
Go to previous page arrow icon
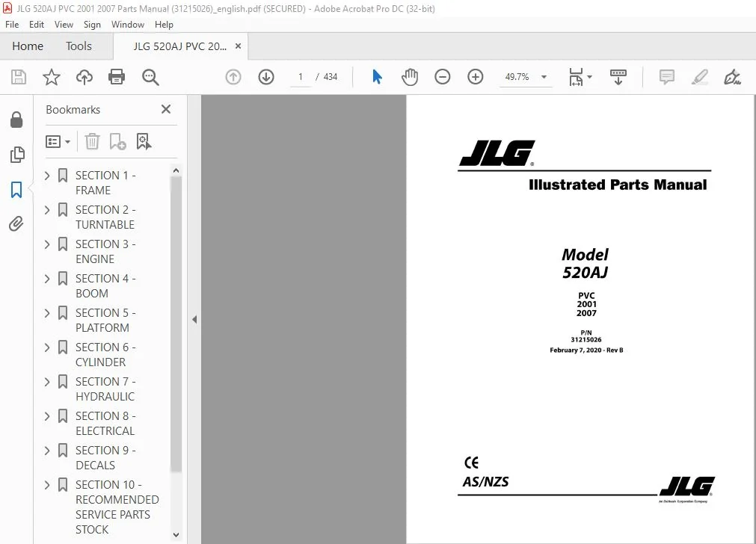(233, 77)
